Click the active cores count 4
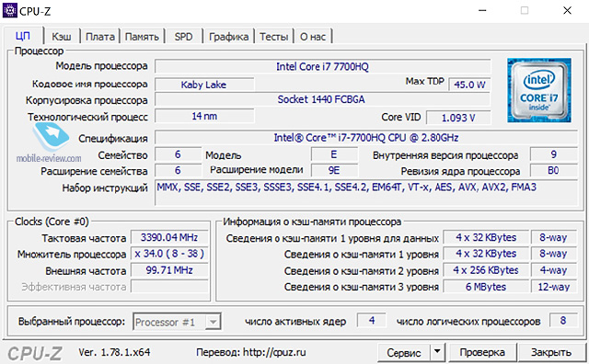 tap(372, 321)
